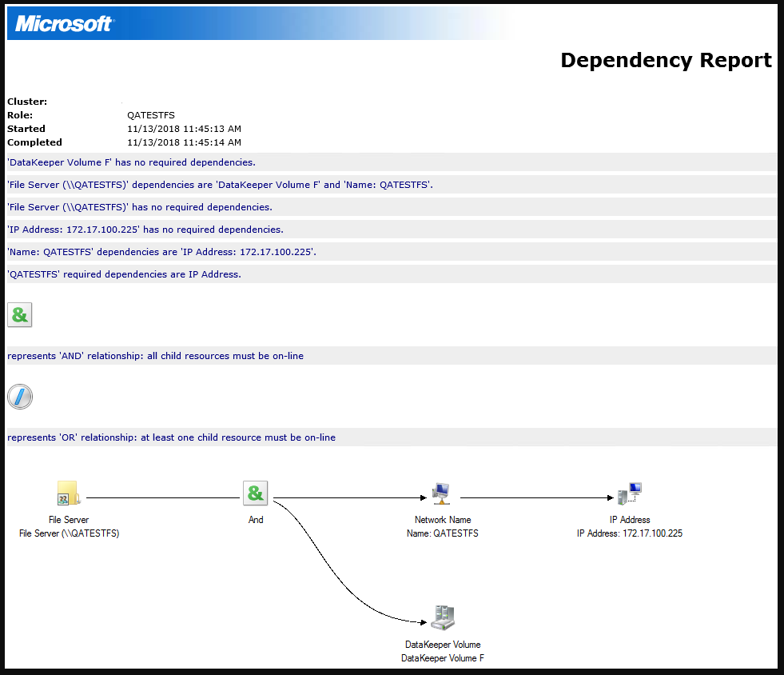Click the 'OR' relationship description text
Screen dimensions: 784x675
point(172,437)
